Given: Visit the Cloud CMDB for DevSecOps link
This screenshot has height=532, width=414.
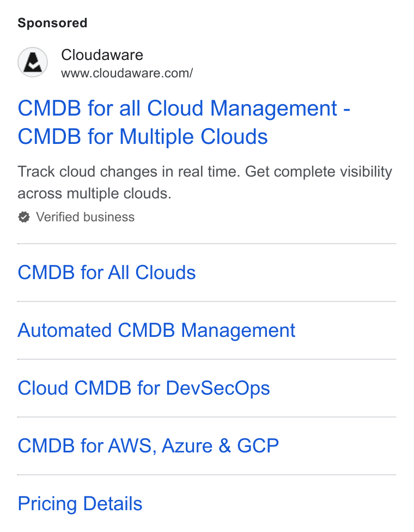Looking at the screenshot, I should pyautogui.click(x=144, y=388).
